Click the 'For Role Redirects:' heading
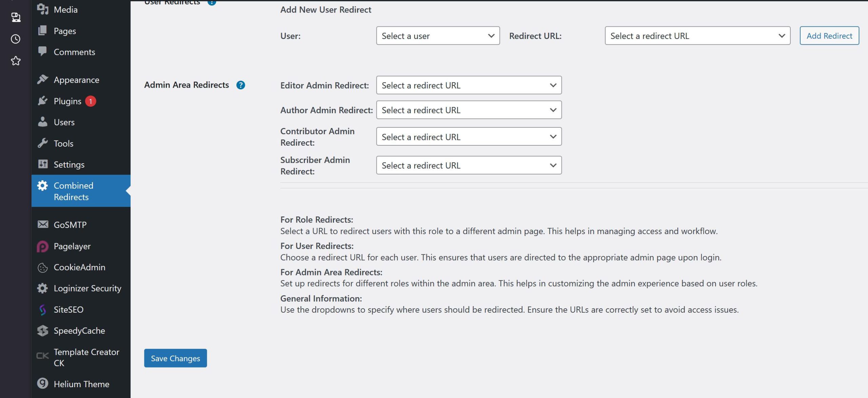The width and height of the screenshot is (868, 398). pyautogui.click(x=317, y=219)
